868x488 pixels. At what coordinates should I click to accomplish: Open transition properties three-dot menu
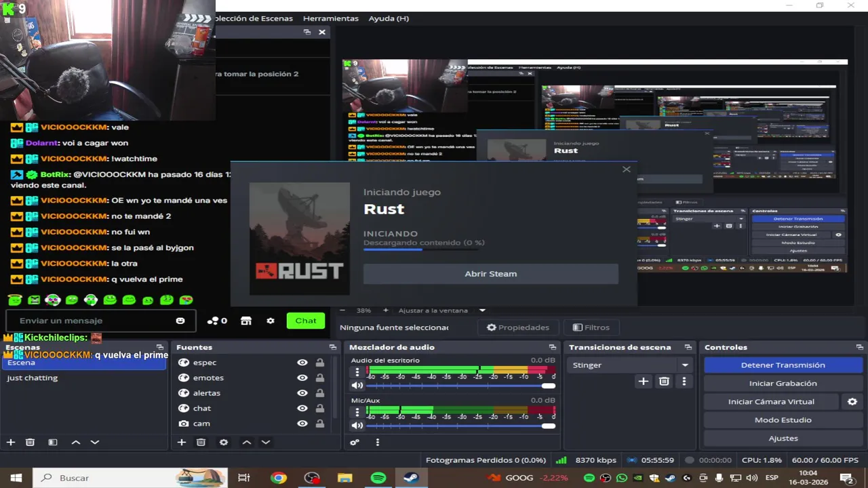684,381
